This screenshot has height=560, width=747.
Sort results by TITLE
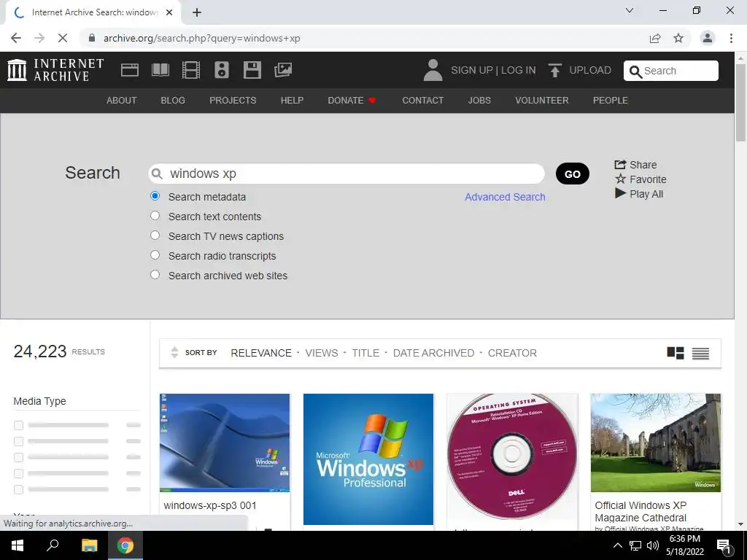coord(365,353)
